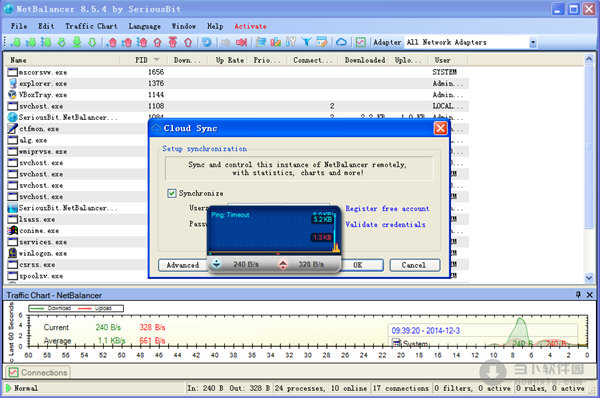Image resolution: width=600 pixels, height=398 pixels.
Task: Select the alg.exe process row
Action: (77, 140)
